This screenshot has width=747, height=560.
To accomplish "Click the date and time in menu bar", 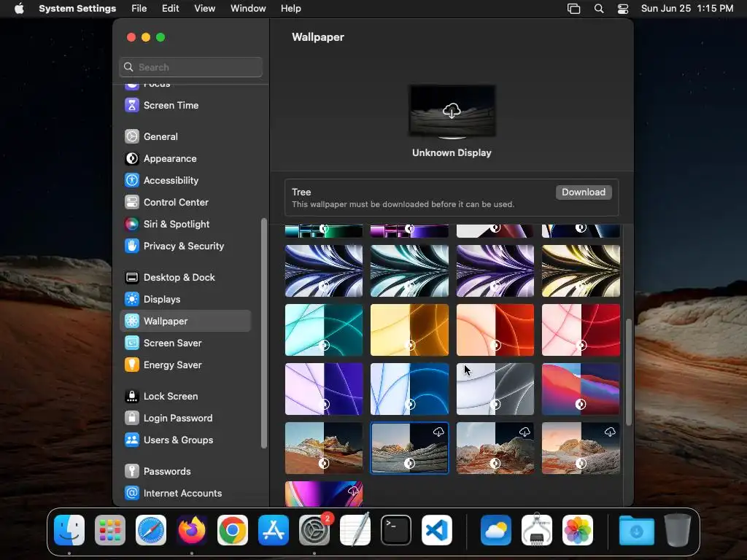I will (x=687, y=9).
